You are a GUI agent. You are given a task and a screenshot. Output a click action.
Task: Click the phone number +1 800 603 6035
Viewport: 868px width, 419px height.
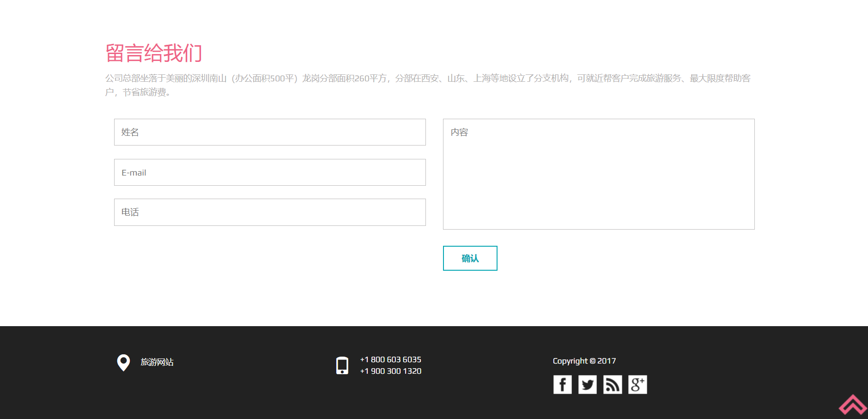pyautogui.click(x=391, y=359)
